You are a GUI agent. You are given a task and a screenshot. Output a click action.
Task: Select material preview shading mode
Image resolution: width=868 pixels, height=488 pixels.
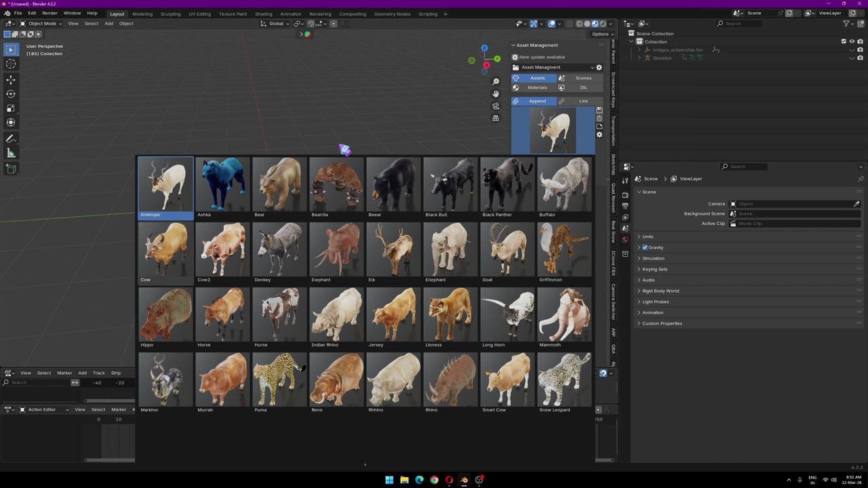[x=595, y=24]
